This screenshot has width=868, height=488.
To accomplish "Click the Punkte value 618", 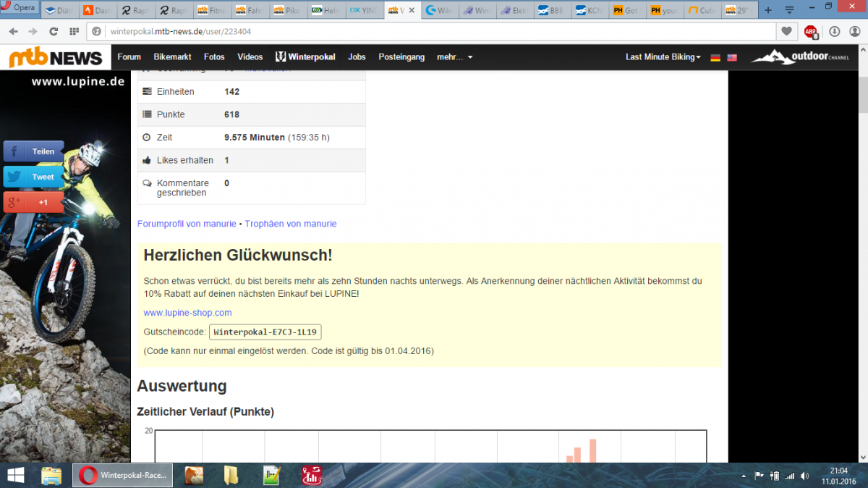I will click(x=231, y=114).
